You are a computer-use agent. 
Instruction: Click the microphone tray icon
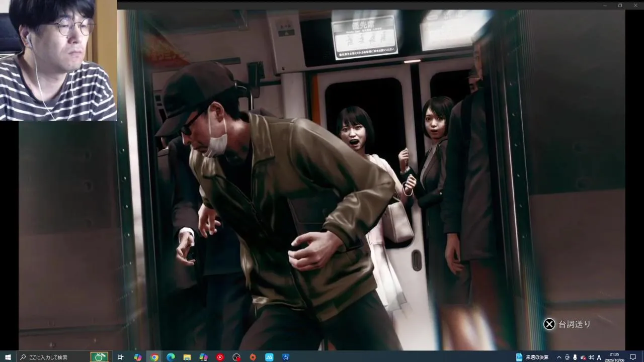[x=575, y=357]
